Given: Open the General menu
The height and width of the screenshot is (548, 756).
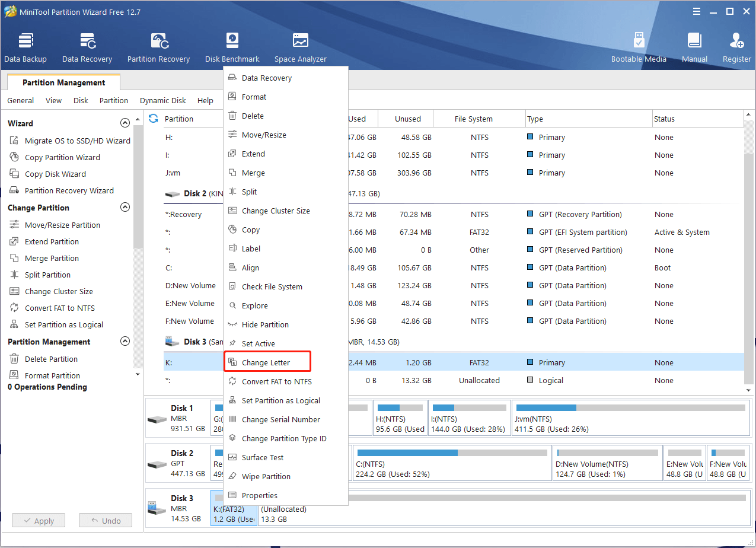Looking at the screenshot, I should (21, 101).
